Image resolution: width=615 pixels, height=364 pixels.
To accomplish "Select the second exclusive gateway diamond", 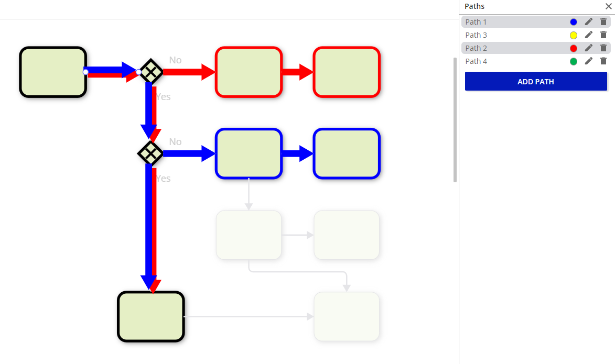I will [x=150, y=153].
